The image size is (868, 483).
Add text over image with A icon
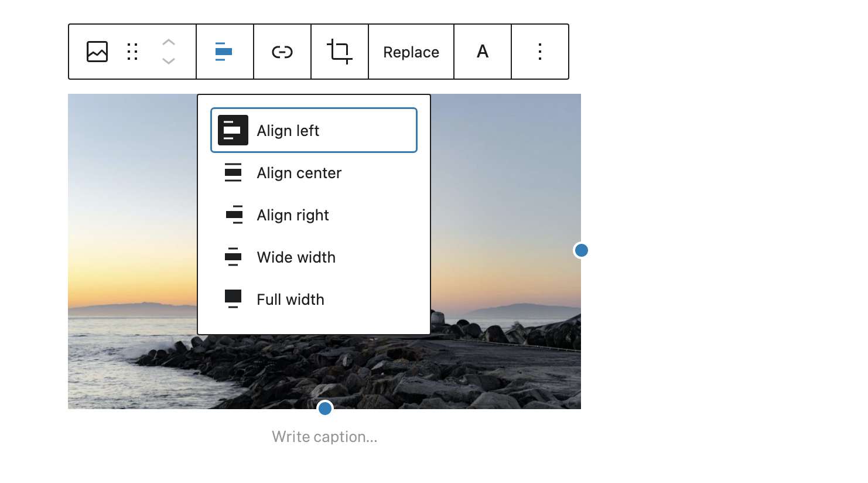[x=483, y=52]
